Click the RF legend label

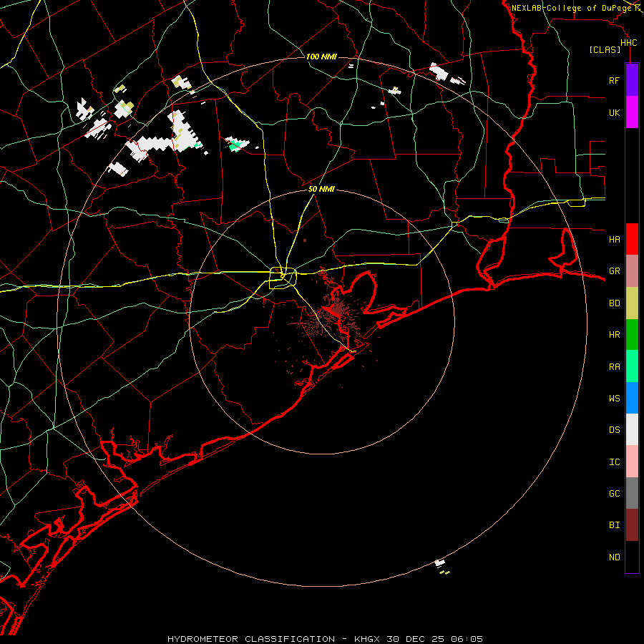click(614, 80)
